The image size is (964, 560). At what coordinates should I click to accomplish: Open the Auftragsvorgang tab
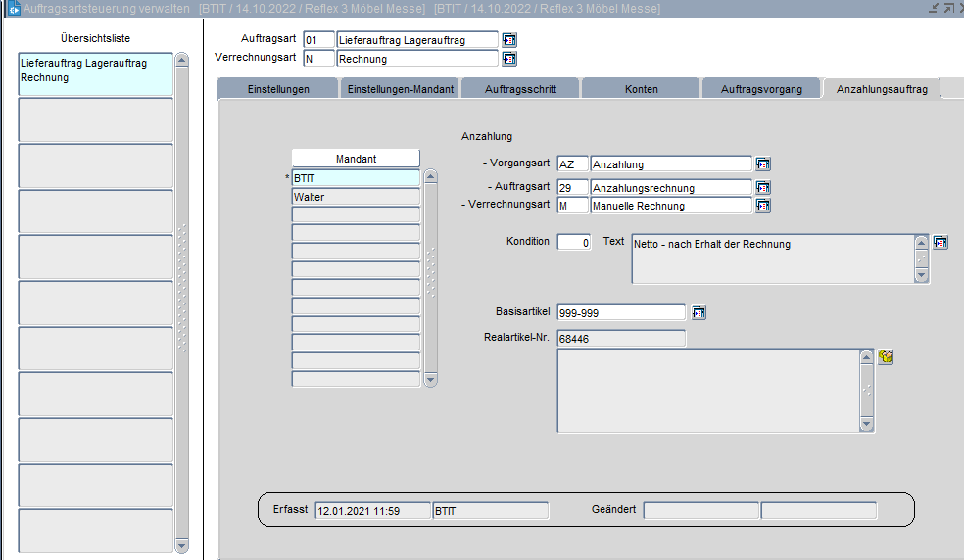(761, 89)
